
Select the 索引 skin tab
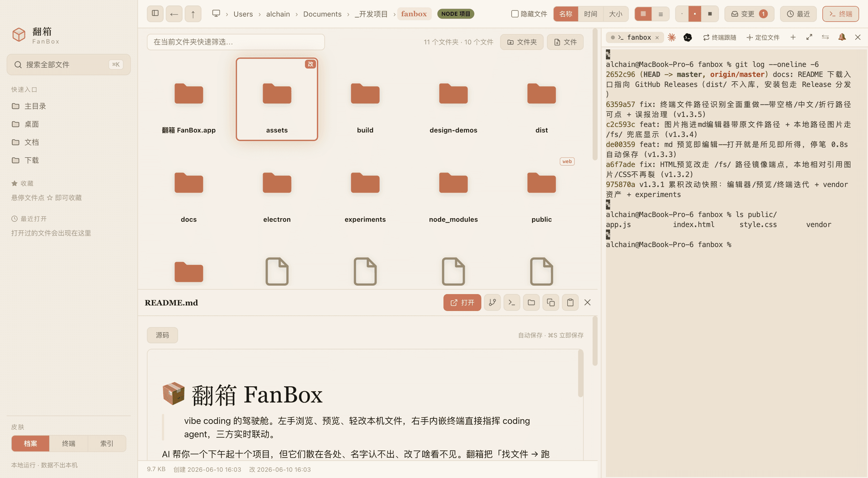click(107, 444)
